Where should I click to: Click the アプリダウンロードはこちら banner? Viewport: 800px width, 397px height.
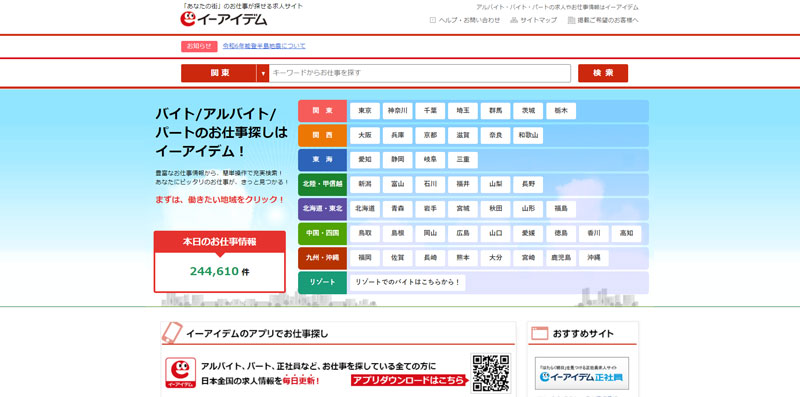(409, 381)
